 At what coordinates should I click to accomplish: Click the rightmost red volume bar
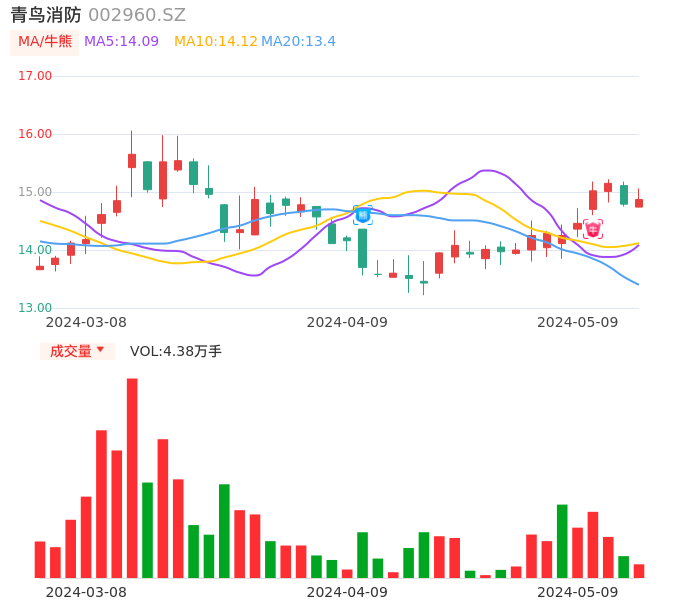click(x=639, y=571)
